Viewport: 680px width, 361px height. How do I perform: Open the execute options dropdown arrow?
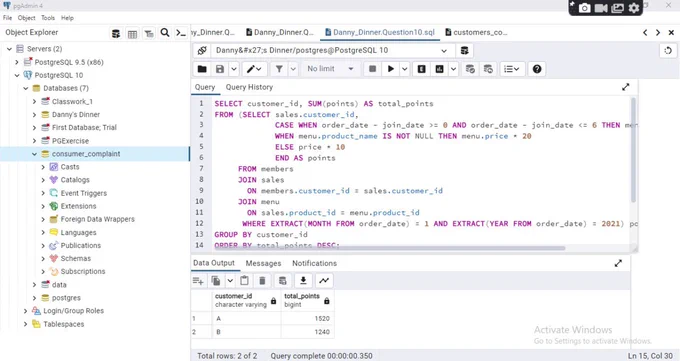coord(405,69)
